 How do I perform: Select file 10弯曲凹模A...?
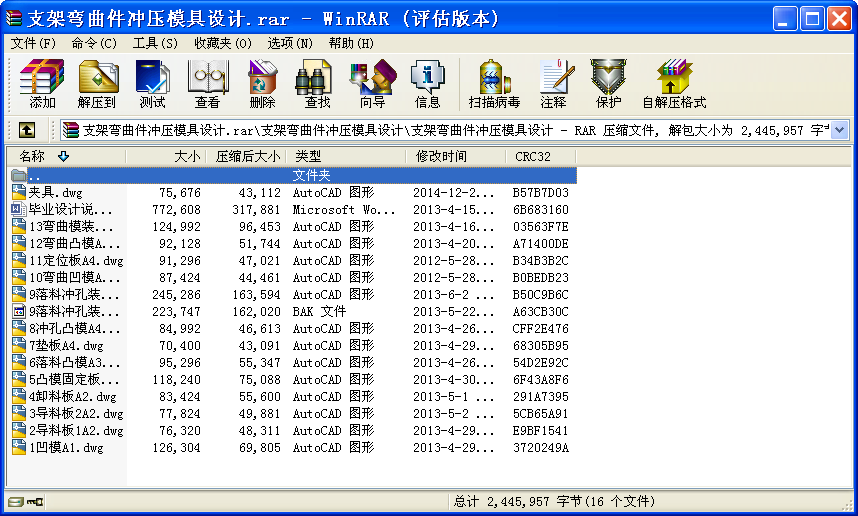pos(74,277)
